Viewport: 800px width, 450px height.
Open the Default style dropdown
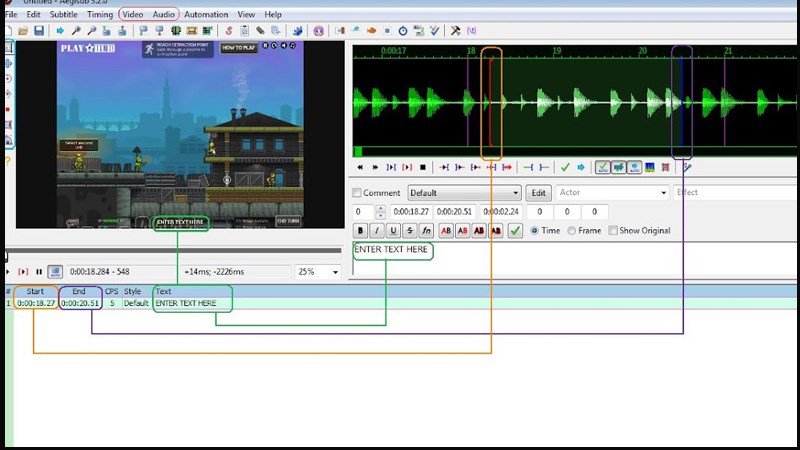pos(464,193)
